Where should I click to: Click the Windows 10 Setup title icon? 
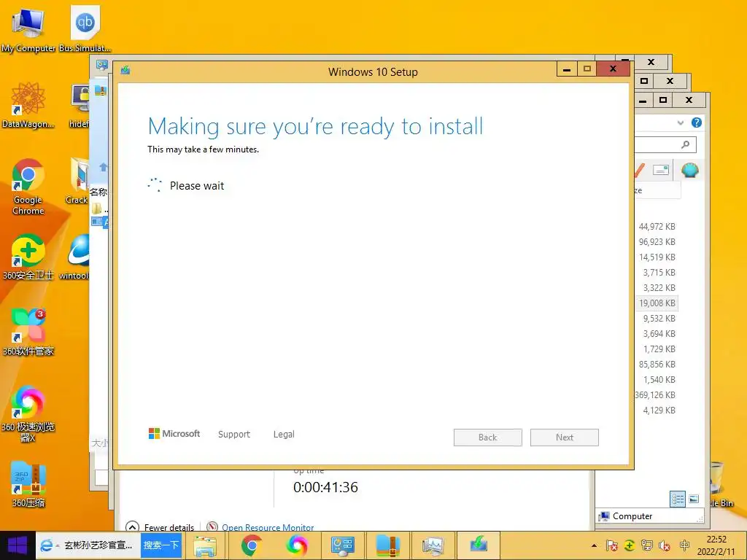point(125,71)
